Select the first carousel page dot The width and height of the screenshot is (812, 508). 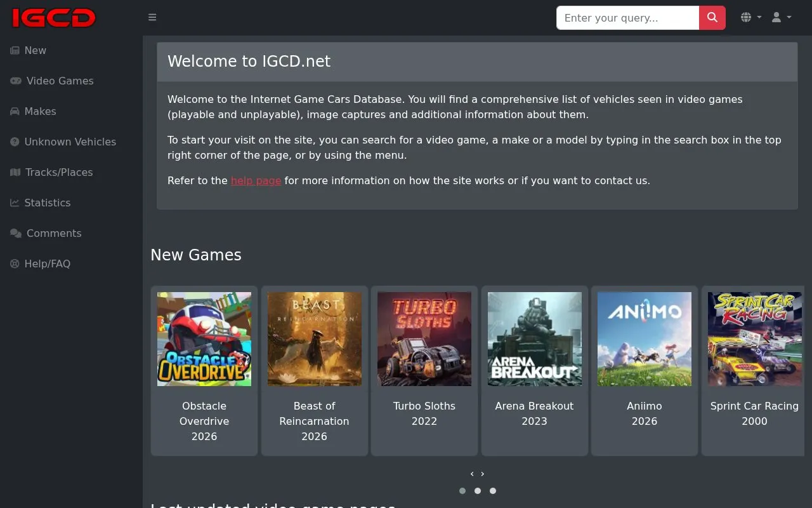[462, 491]
